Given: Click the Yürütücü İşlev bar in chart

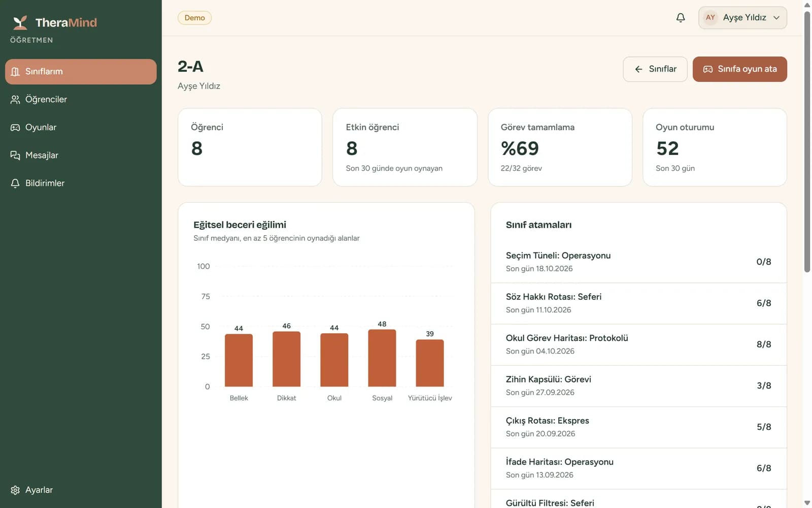Looking at the screenshot, I should [x=430, y=363].
